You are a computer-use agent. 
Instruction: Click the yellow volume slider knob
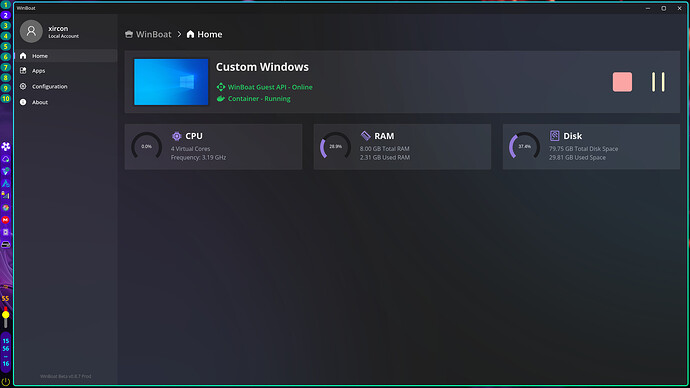tap(6, 315)
